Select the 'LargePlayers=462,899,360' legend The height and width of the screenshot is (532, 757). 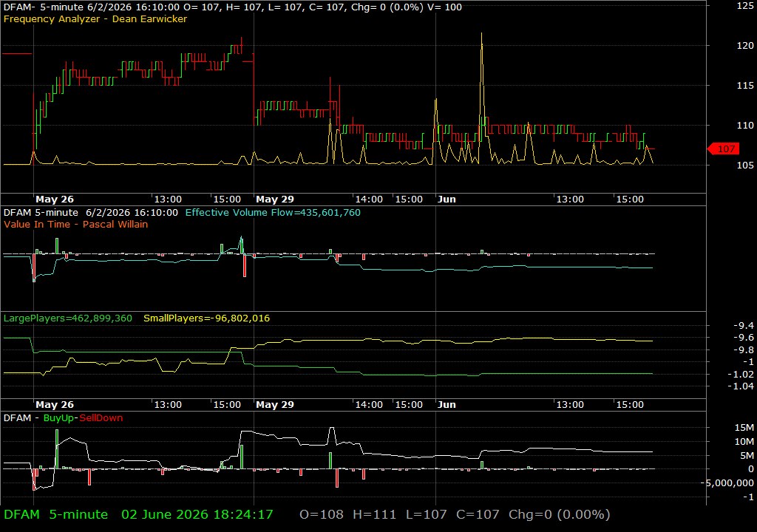pyautogui.click(x=67, y=318)
